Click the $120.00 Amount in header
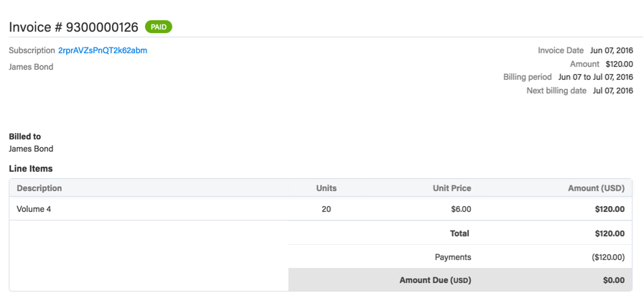 tap(619, 64)
